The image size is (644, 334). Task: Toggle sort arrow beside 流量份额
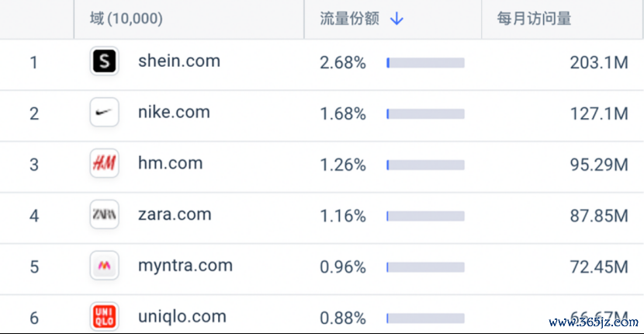(x=396, y=19)
